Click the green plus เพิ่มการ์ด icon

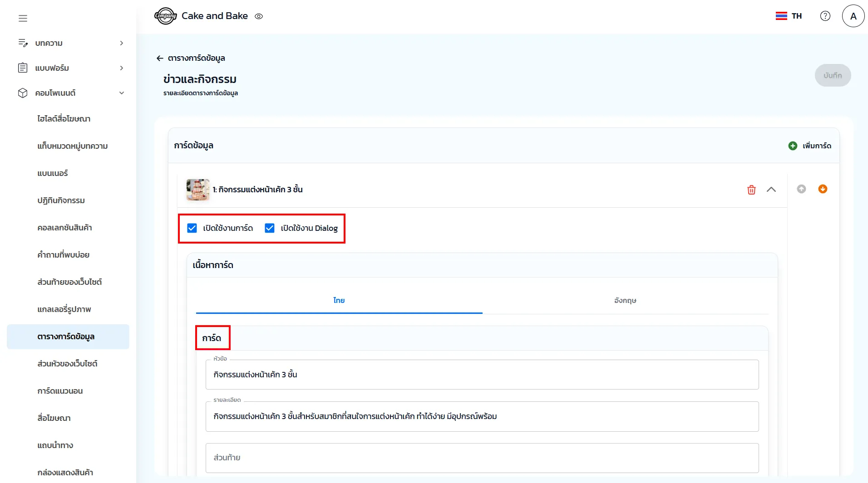(793, 146)
